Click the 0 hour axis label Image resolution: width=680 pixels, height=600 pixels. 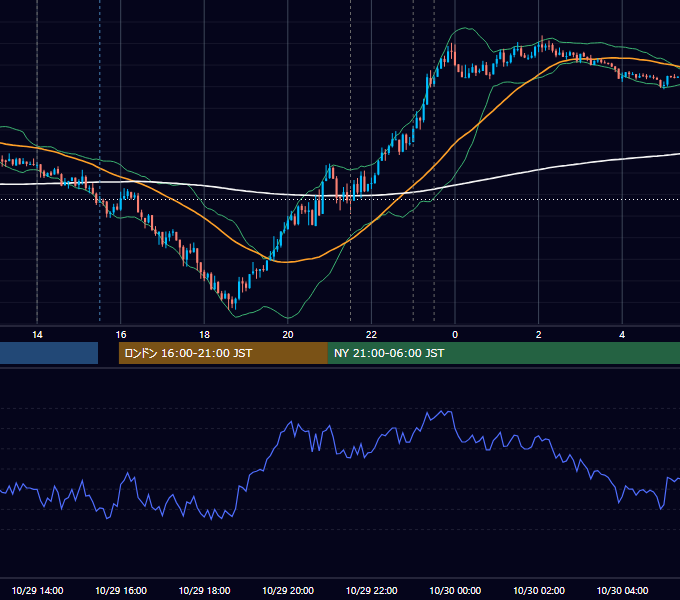[x=455, y=335]
